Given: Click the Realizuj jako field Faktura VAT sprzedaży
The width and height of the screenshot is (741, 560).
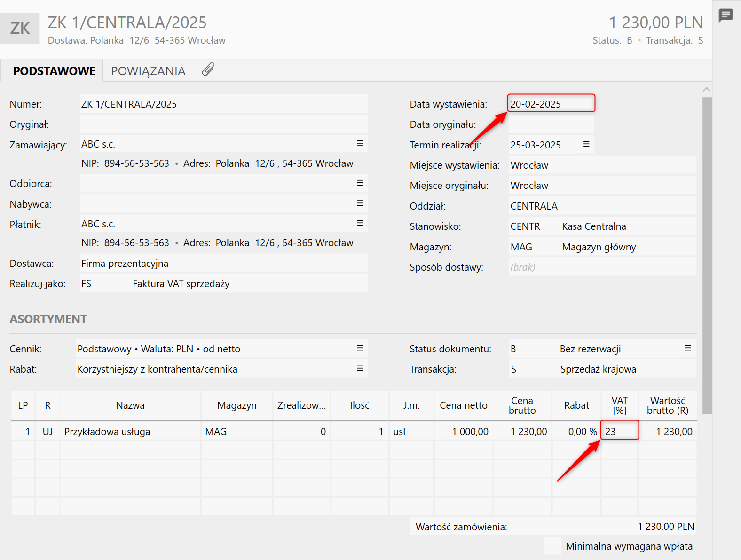Looking at the screenshot, I should pyautogui.click(x=224, y=283).
